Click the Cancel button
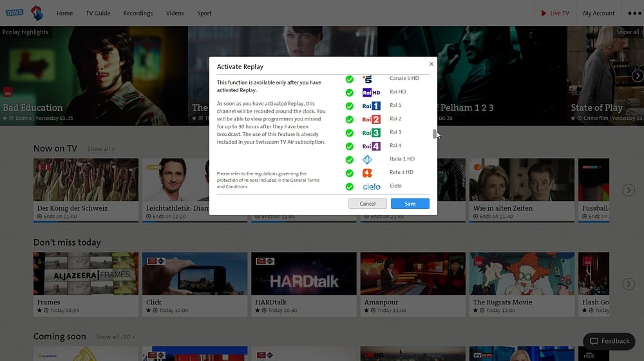This screenshot has width=644, height=361. pyautogui.click(x=368, y=204)
